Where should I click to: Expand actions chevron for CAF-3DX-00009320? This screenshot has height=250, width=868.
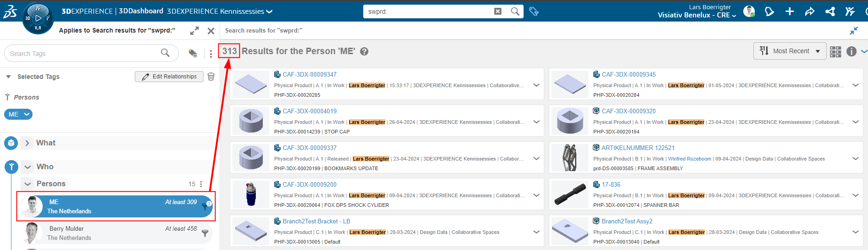coord(855,122)
